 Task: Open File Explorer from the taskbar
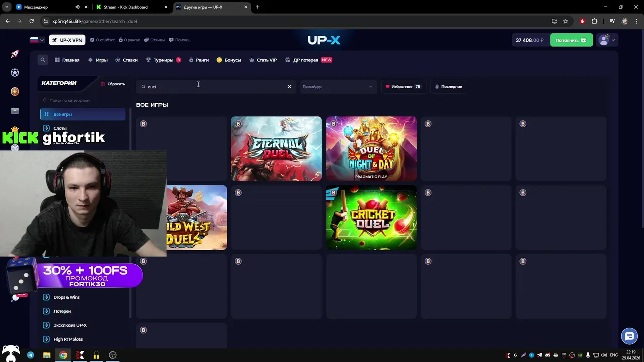[47, 355]
